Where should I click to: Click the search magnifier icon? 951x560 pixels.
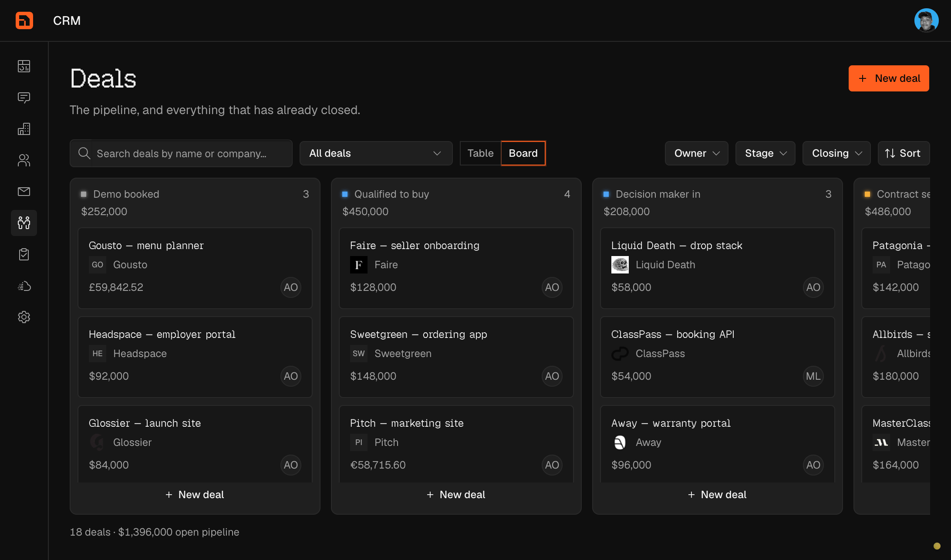84,153
